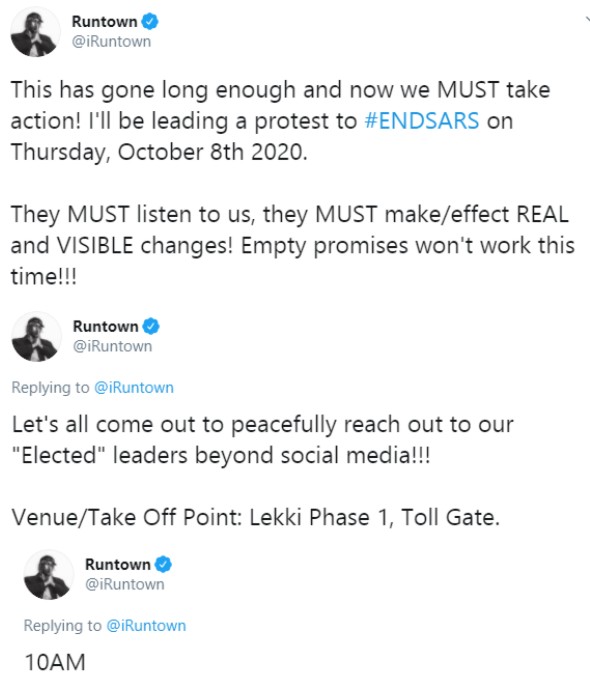This screenshot has width=590, height=692.
Task: Open the @iRuntown handle under the second name
Action: [x=112, y=346]
